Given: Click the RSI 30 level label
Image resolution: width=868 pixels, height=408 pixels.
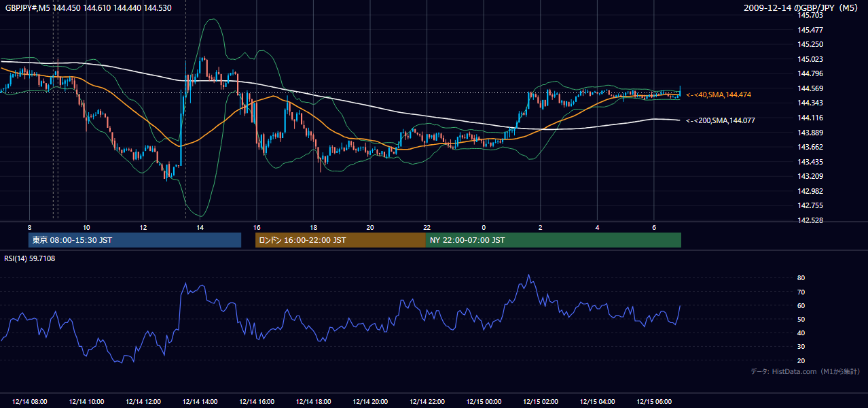Looking at the screenshot, I should (x=801, y=347).
